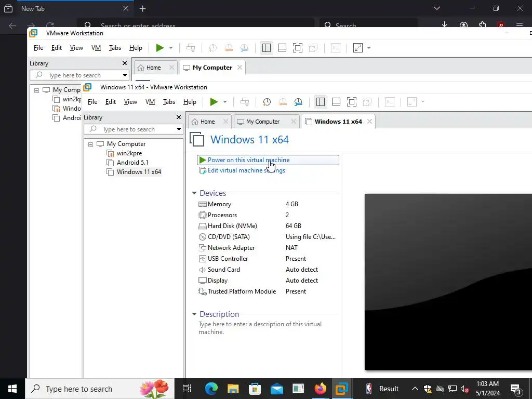The height and width of the screenshot is (399, 532).
Task: Open Edit menu in Windows 11 x64 window
Action: click(x=111, y=102)
